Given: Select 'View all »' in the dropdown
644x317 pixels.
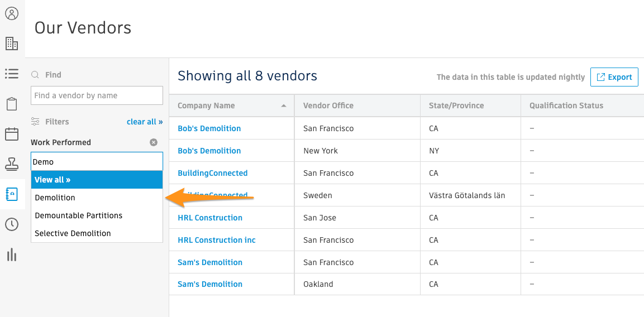Looking at the screenshot, I should point(97,180).
